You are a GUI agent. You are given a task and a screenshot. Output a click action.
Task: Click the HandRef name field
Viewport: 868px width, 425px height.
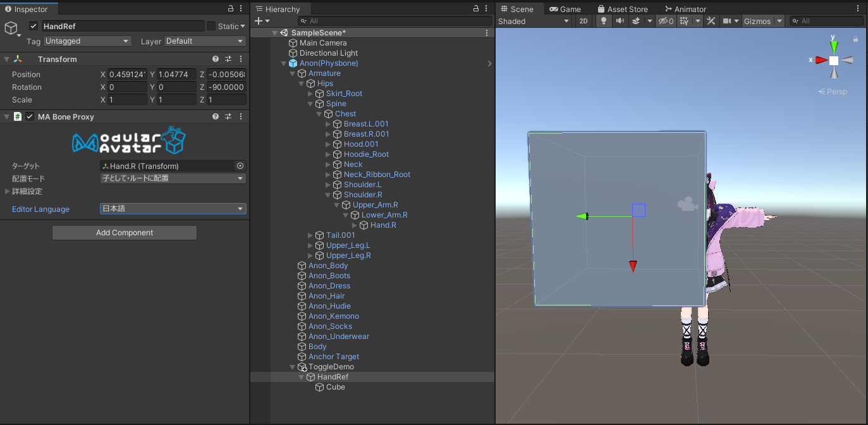[122, 26]
